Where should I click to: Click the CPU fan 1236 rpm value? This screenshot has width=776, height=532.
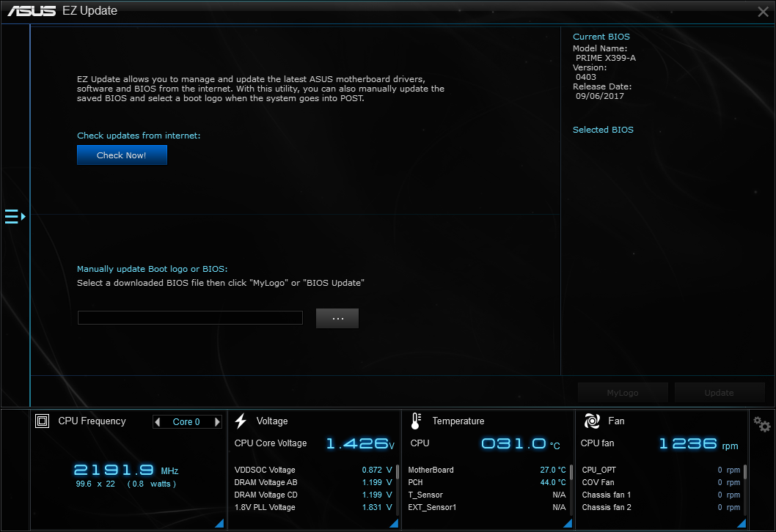698,443
